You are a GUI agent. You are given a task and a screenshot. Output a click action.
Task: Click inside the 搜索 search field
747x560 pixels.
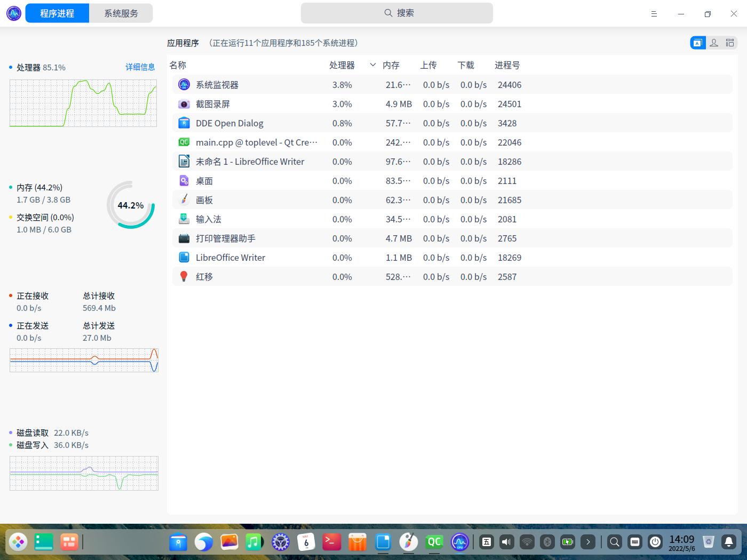[x=397, y=13]
